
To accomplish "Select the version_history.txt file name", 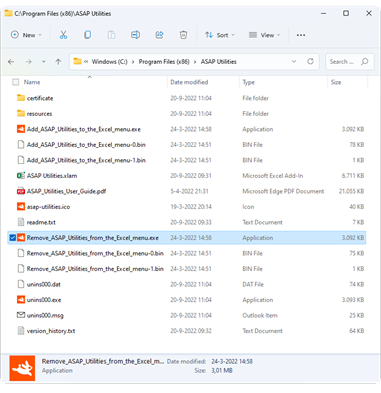I will (51, 331).
